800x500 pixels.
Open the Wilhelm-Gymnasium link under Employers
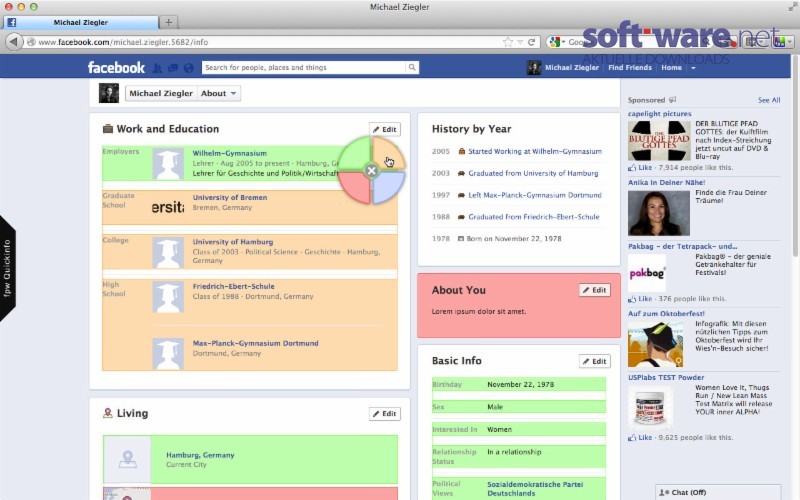click(230, 153)
